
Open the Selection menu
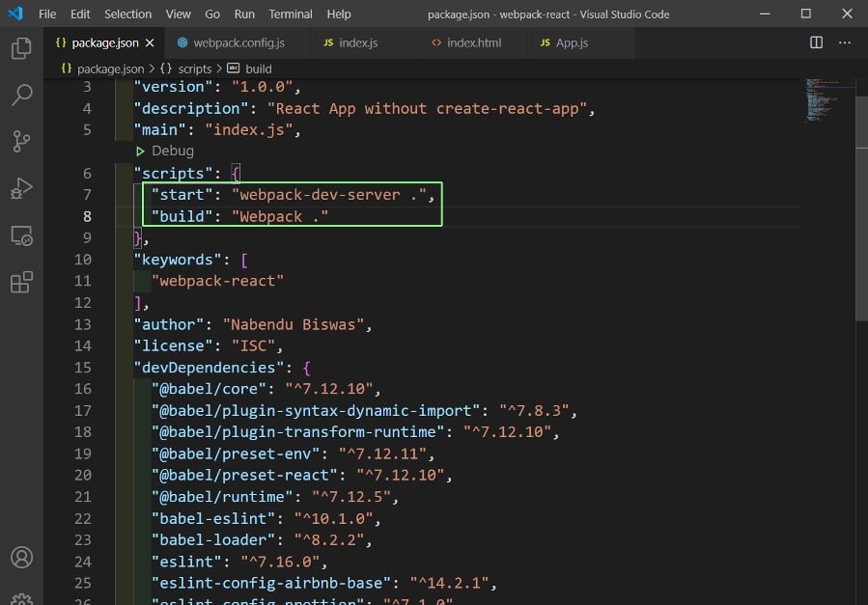(x=127, y=14)
